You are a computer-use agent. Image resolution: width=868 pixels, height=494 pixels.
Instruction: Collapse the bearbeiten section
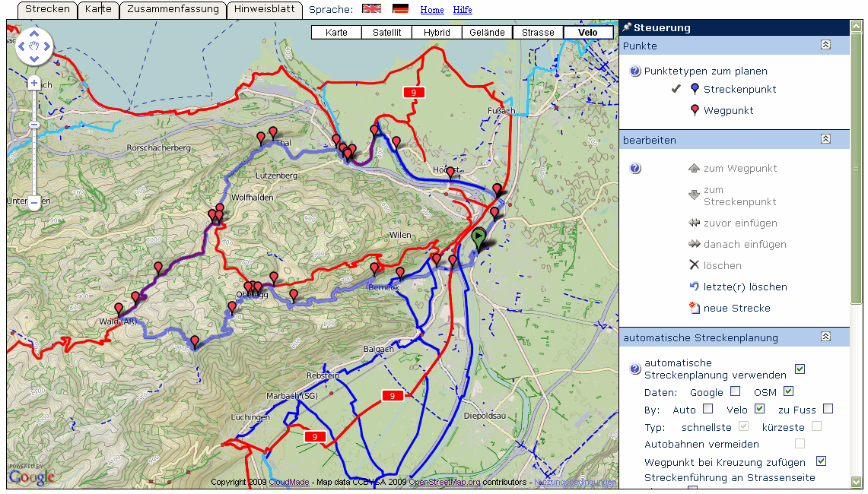pos(825,140)
